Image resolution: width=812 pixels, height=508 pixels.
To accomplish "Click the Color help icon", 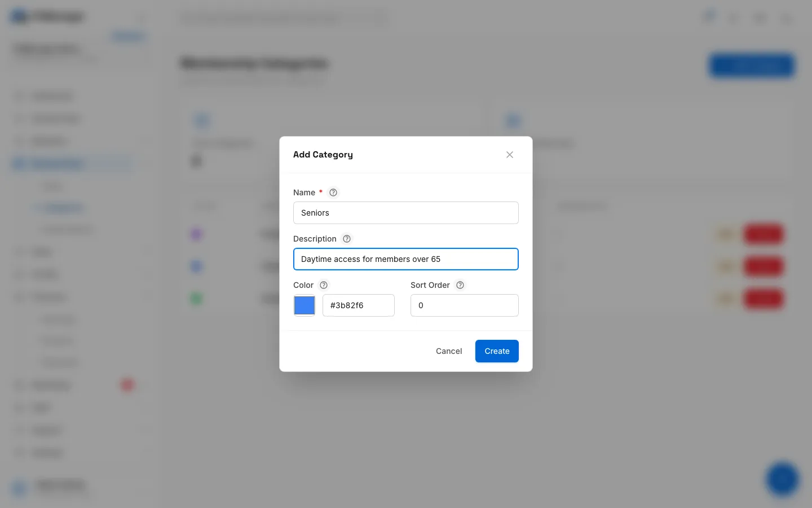I will coord(324,285).
